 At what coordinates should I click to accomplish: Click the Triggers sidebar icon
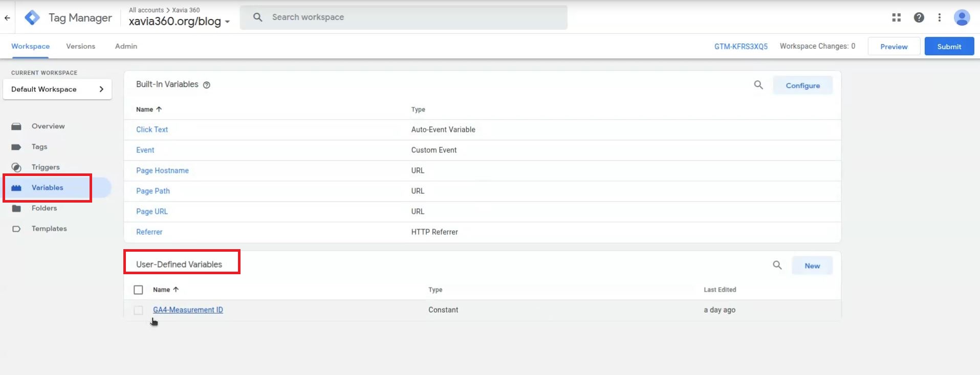16,167
